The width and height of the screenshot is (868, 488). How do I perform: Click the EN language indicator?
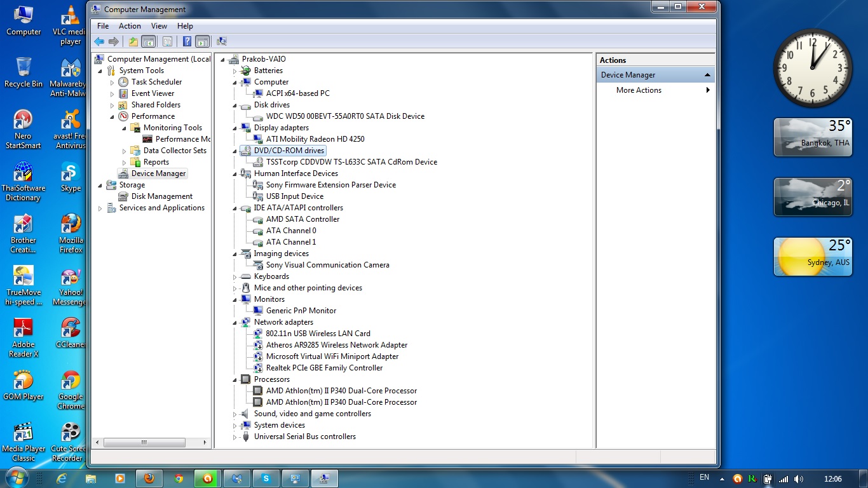(704, 477)
